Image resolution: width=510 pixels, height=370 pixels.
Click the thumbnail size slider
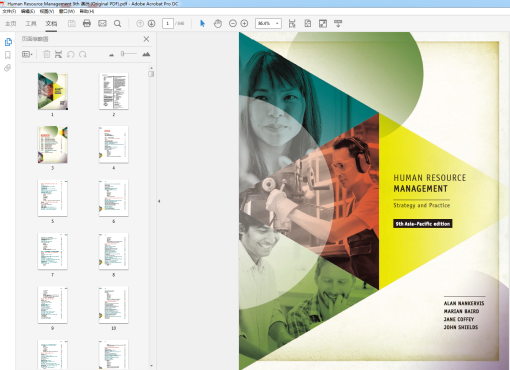pyautogui.click(x=129, y=54)
